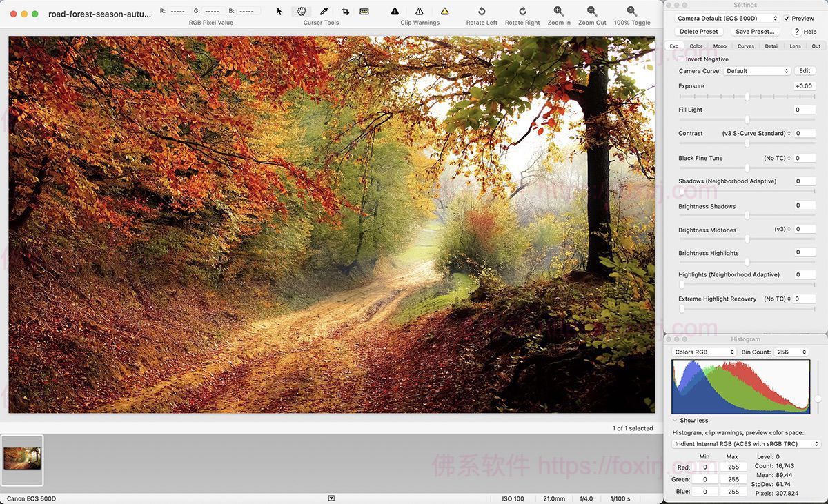Rotate the image right
This screenshot has height=504, width=828.
coord(522,11)
